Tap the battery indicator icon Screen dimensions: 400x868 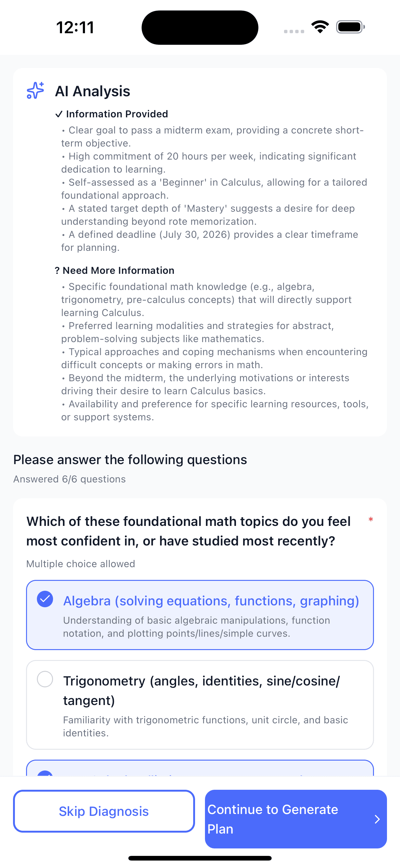(x=350, y=27)
